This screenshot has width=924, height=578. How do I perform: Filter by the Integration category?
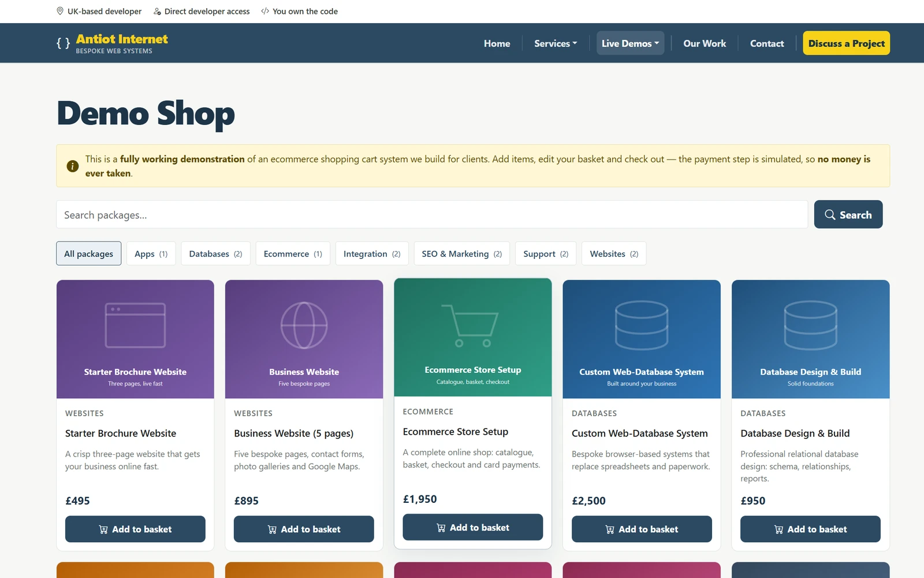[x=372, y=254]
